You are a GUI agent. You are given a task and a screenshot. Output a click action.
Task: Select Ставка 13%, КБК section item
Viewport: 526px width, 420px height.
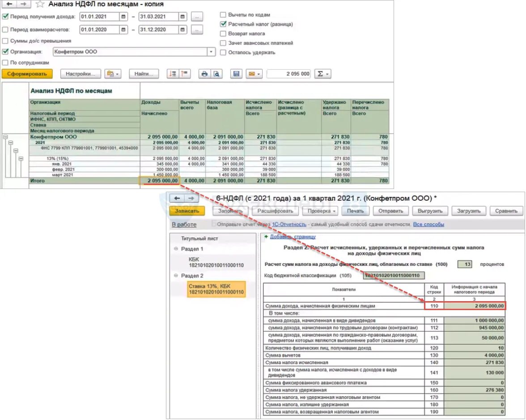[x=216, y=289]
